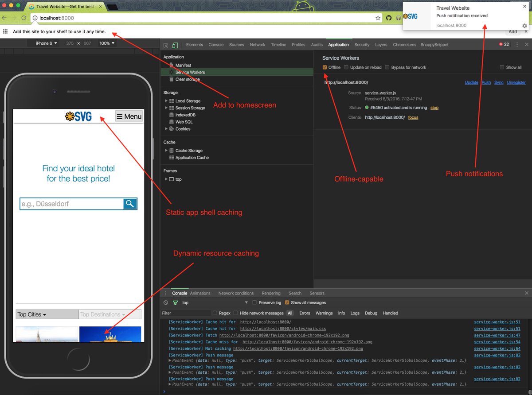532x395 pixels.
Task: Open the Sources tab
Action: (x=237, y=45)
